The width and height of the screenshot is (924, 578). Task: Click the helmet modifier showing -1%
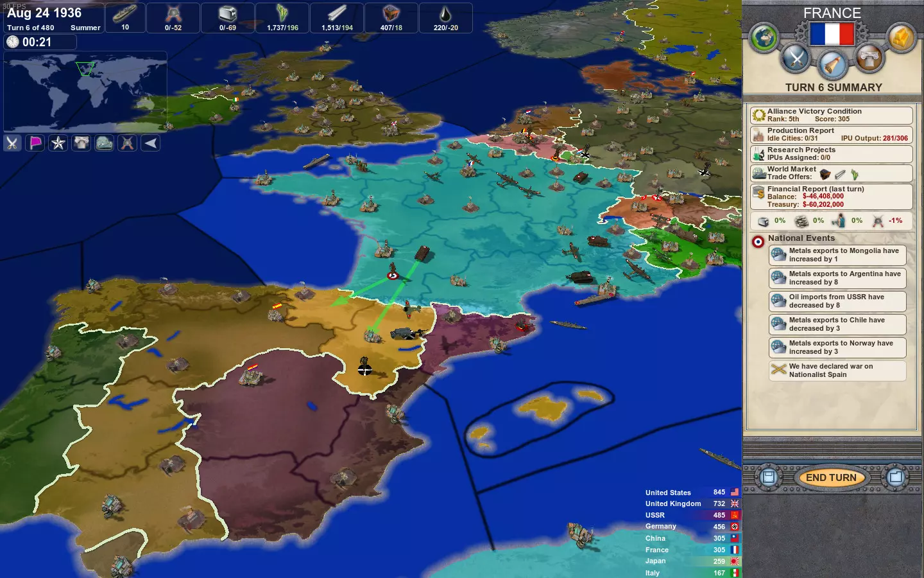point(887,221)
